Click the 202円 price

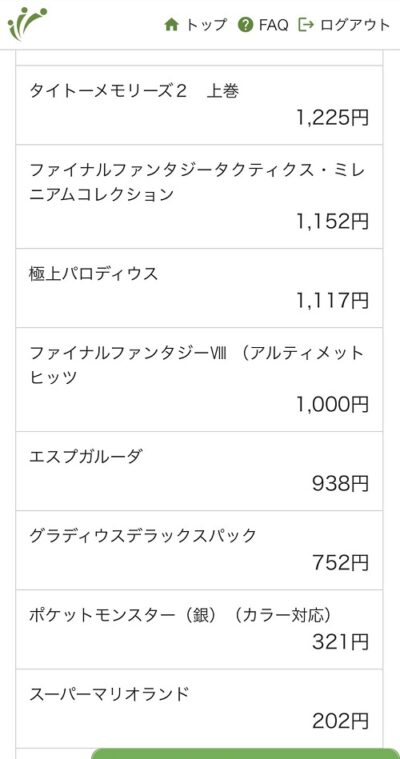click(x=340, y=721)
